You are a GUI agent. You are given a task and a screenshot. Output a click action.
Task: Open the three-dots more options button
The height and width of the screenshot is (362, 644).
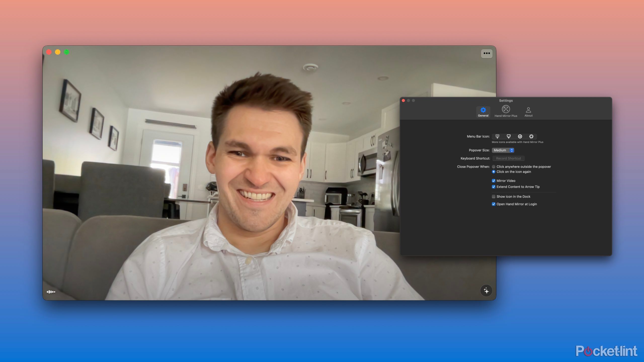coord(487,53)
